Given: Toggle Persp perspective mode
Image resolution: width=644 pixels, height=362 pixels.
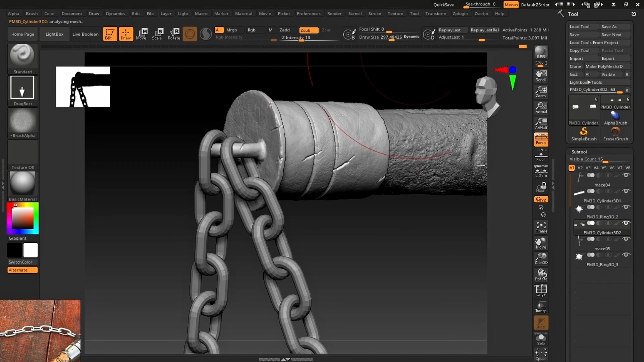Looking at the screenshot, I should 541,139.
